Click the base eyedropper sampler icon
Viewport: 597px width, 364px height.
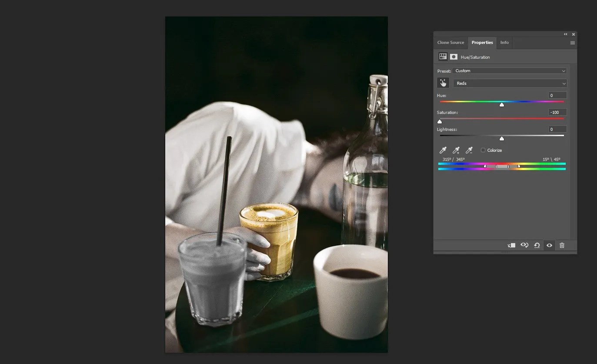pyautogui.click(x=443, y=150)
